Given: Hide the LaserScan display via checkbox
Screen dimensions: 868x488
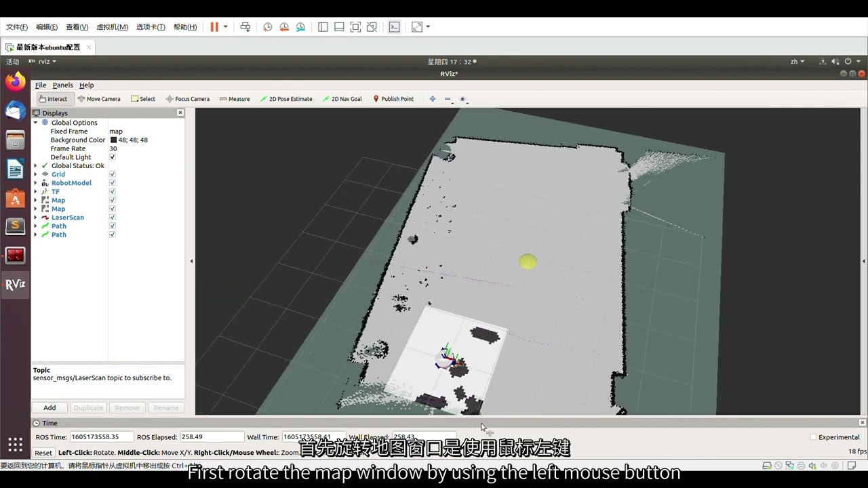Looking at the screenshot, I should pos(113,218).
